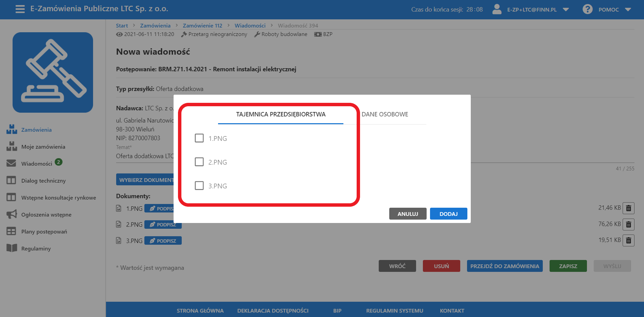Click the E-ZP+LTC@FINN.PL account label
Screen dimensions: 644x317
point(532,10)
